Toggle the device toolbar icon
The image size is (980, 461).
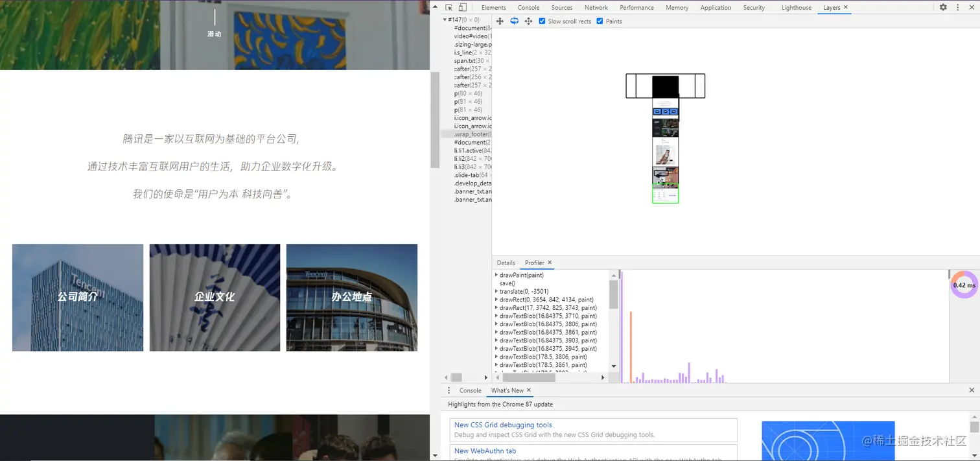(462, 7)
